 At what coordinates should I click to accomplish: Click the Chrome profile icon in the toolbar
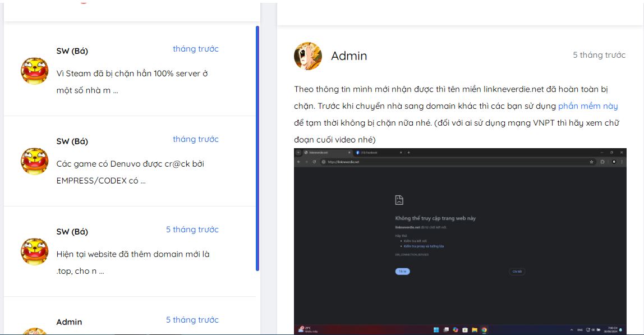(x=614, y=160)
